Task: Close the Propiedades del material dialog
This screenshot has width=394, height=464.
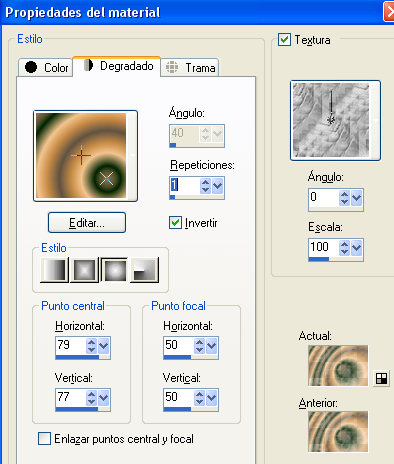Action: 389,12
